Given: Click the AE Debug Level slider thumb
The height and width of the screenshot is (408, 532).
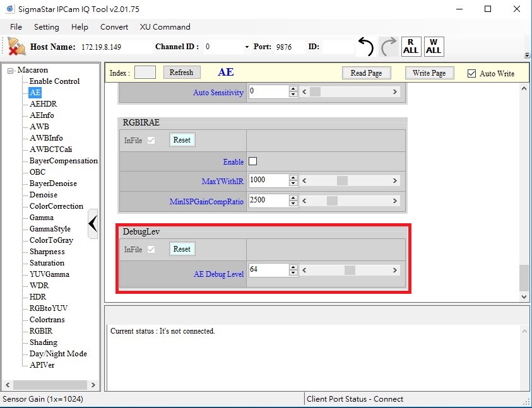Looking at the screenshot, I should 349,270.
